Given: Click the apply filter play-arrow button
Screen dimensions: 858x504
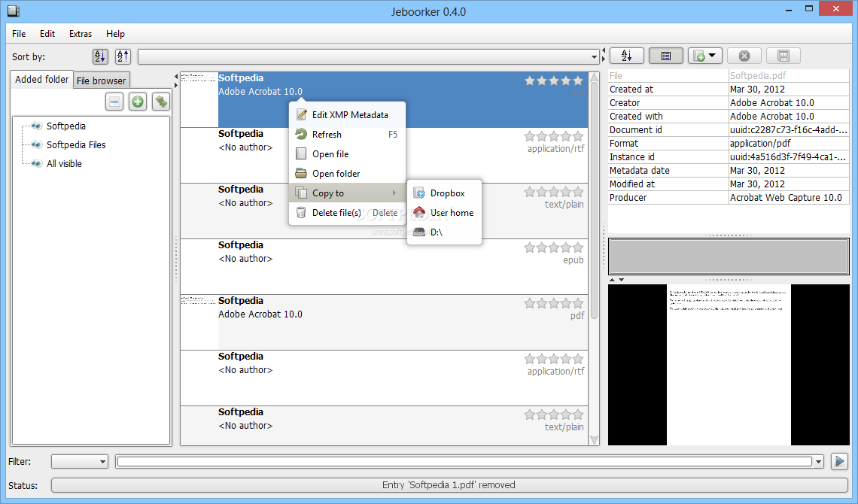Looking at the screenshot, I should 839,461.
